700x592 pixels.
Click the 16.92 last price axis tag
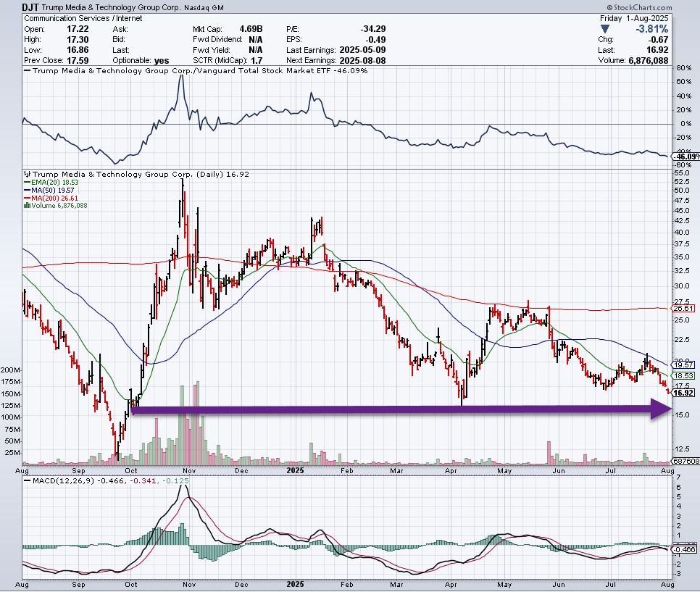click(683, 393)
